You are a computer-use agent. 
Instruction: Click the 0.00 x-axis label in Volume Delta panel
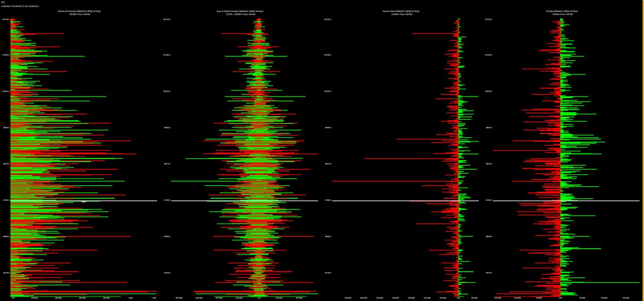[458, 297]
